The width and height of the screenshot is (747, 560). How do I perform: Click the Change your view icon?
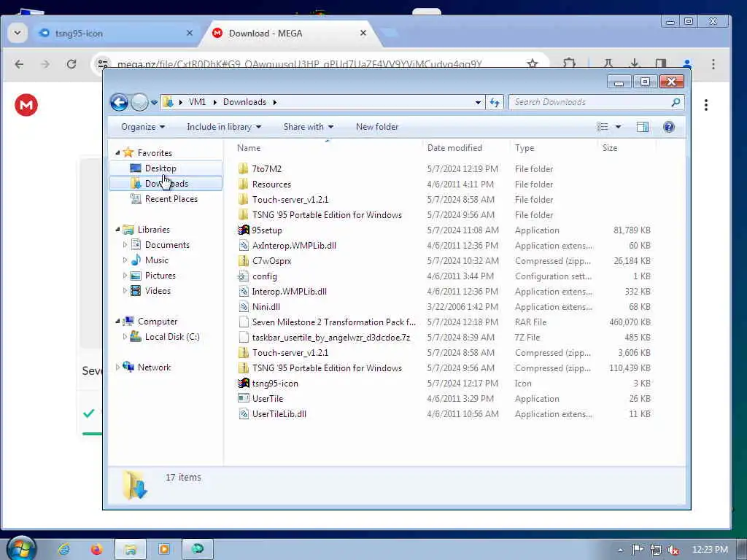click(x=603, y=127)
